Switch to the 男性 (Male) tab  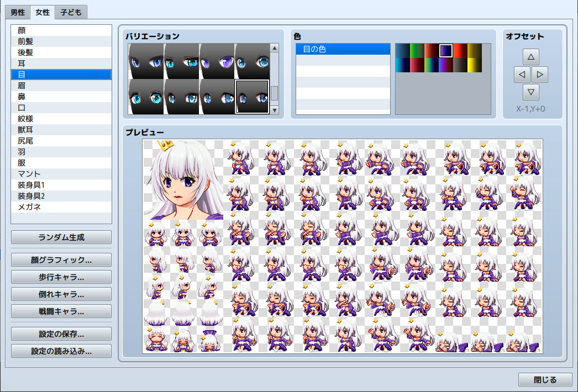(x=17, y=12)
